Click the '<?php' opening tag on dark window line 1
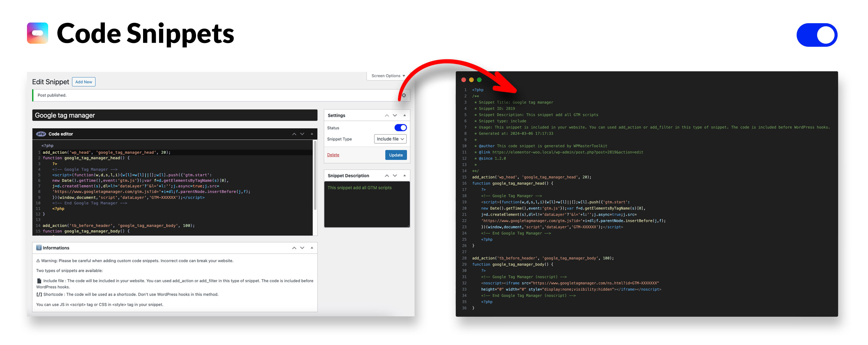The width and height of the screenshot is (868, 345). (478, 90)
